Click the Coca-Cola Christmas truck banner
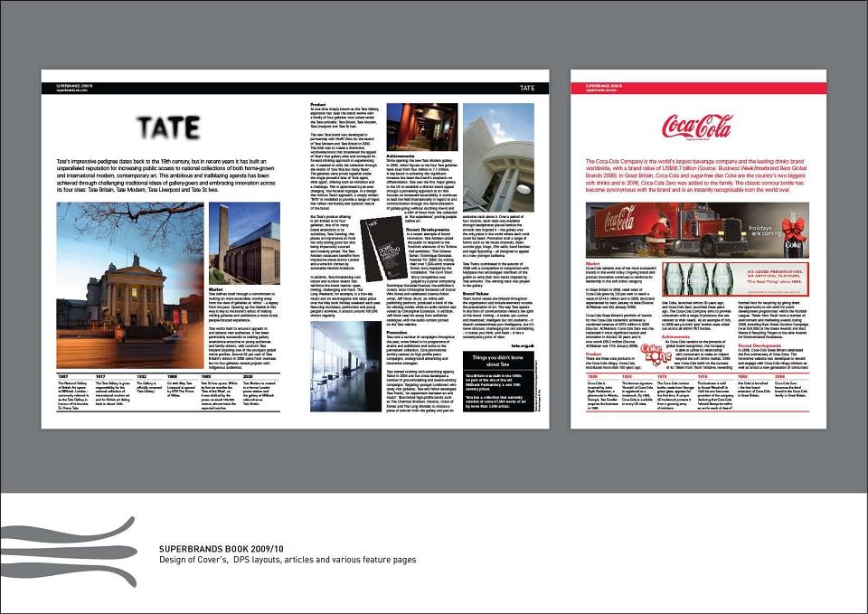 point(697,230)
